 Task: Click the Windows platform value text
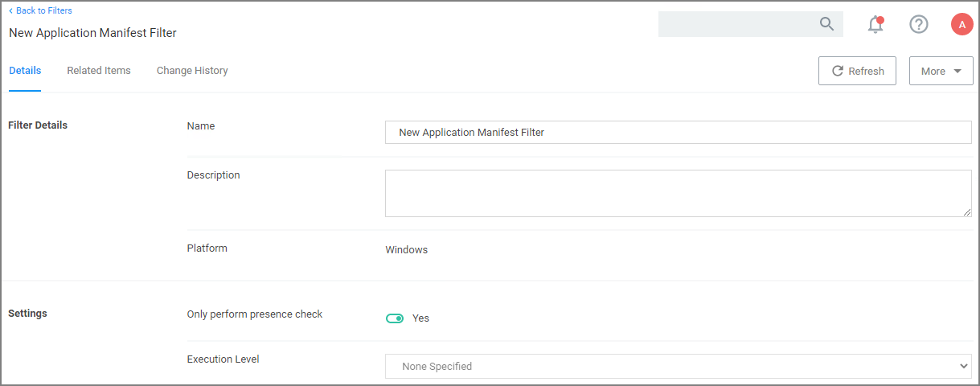coord(407,250)
